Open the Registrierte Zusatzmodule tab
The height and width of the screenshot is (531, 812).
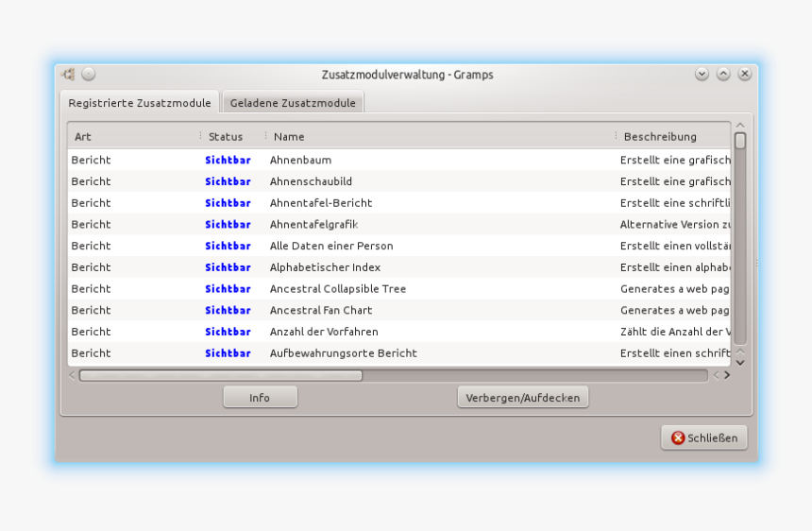tap(140, 103)
